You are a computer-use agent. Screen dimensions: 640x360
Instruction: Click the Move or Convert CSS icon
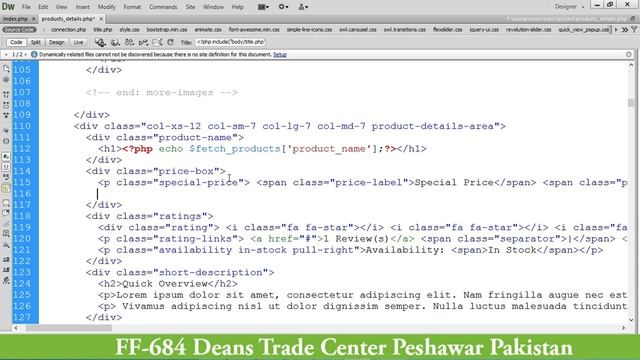point(6,244)
